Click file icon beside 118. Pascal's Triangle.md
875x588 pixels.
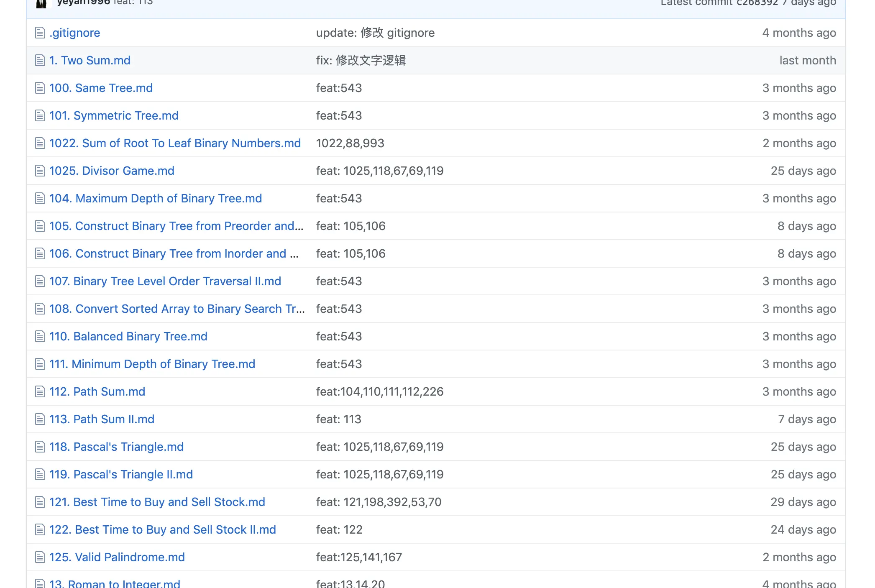click(40, 447)
